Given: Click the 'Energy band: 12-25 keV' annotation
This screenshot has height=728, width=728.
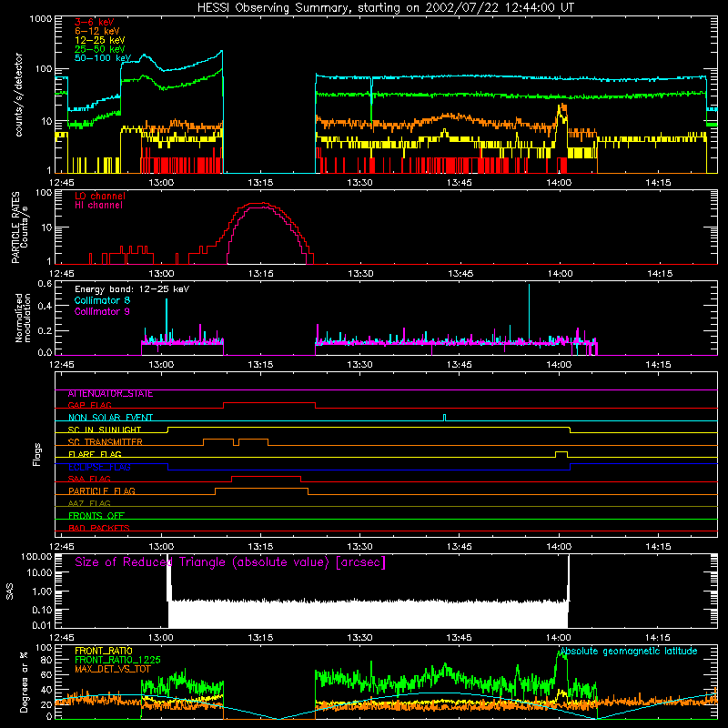Looking at the screenshot, I should (x=132, y=289).
